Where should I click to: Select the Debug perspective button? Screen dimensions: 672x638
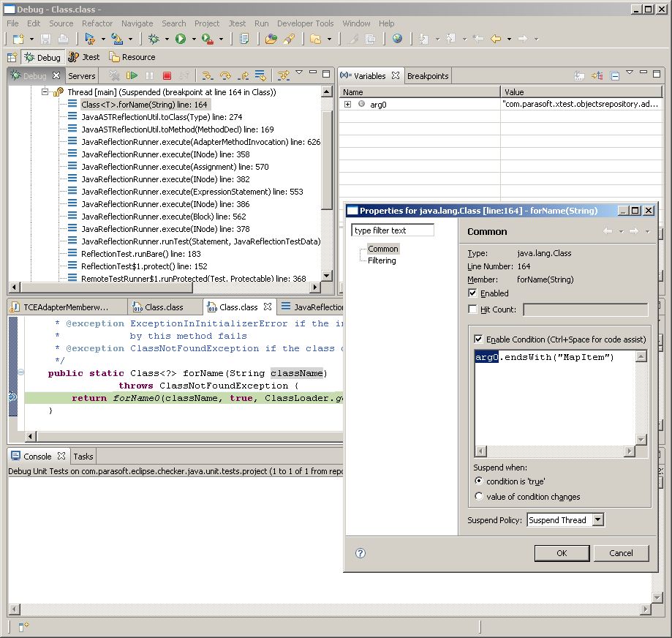pyautogui.click(x=43, y=57)
